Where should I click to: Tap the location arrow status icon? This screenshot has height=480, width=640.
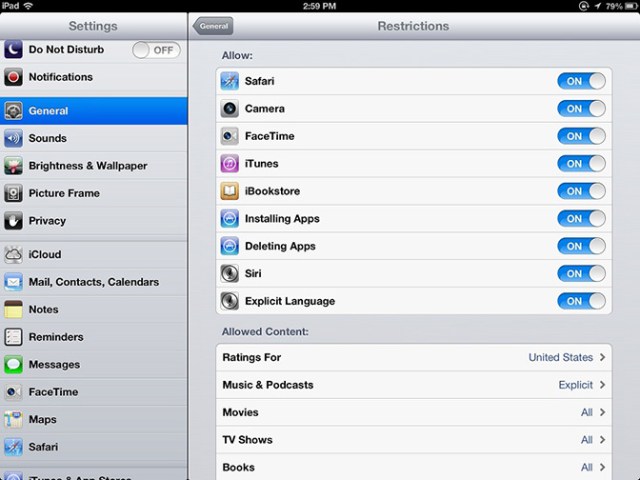coord(598,6)
